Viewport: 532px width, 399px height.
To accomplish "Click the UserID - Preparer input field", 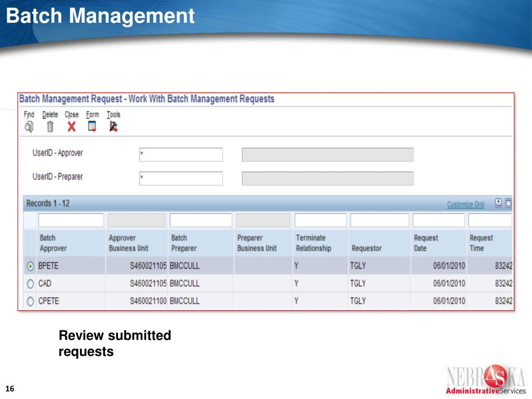I will [181, 179].
